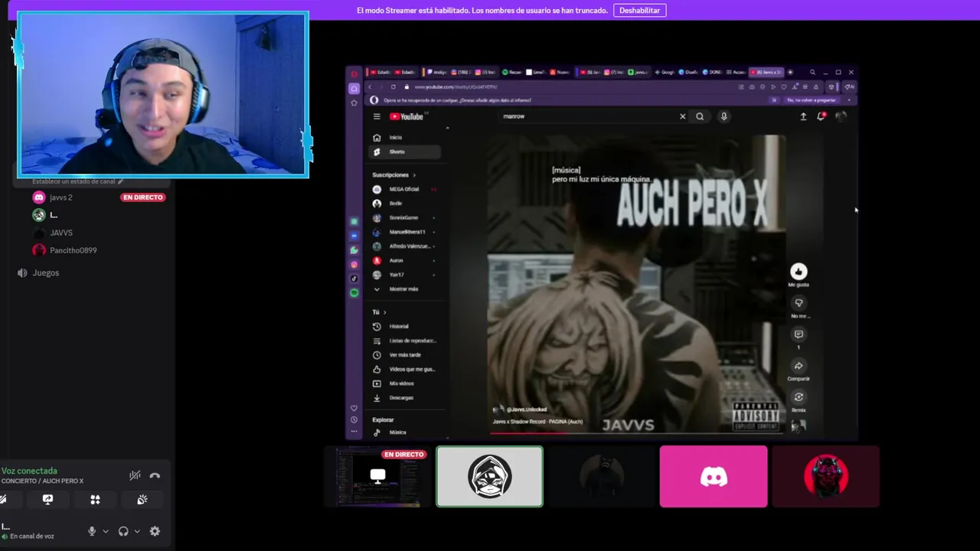This screenshot has width=980, height=551.
Task: Open YouTube account avatar menu
Action: coord(841,116)
